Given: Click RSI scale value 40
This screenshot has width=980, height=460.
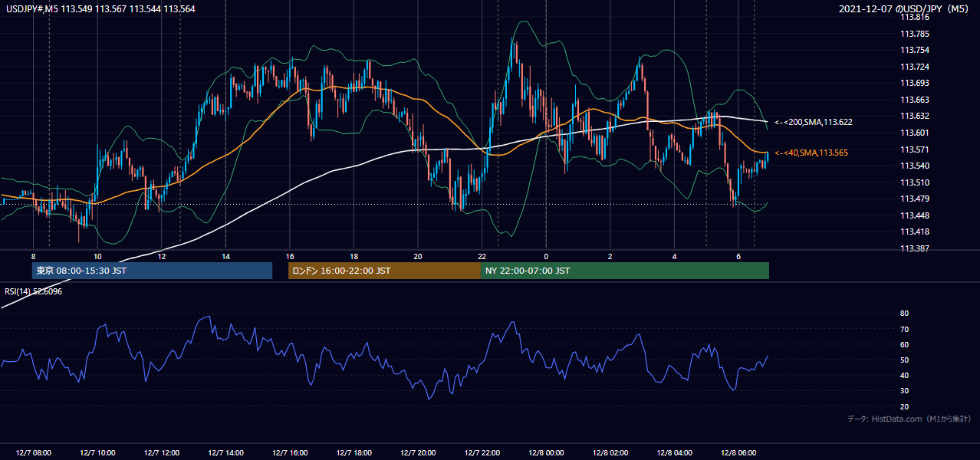Looking at the screenshot, I should (x=904, y=375).
